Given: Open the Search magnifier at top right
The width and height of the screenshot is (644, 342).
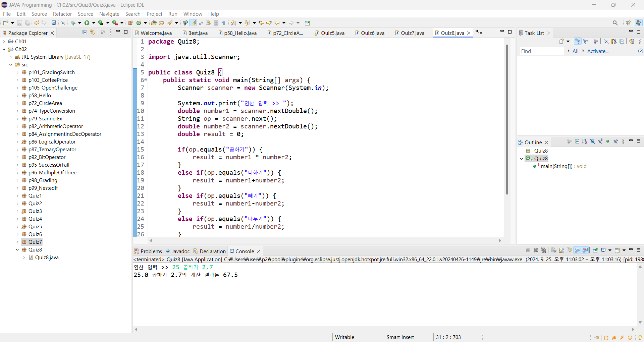Looking at the screenshot, I should pyautogui.click(x=615, y=23).
